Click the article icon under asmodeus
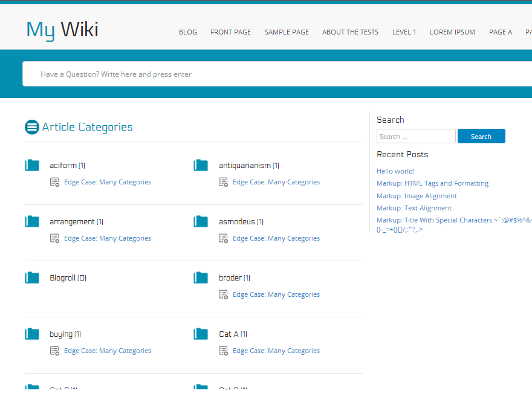The width and height of the screenshot is (532, 399). coord(223,239)
